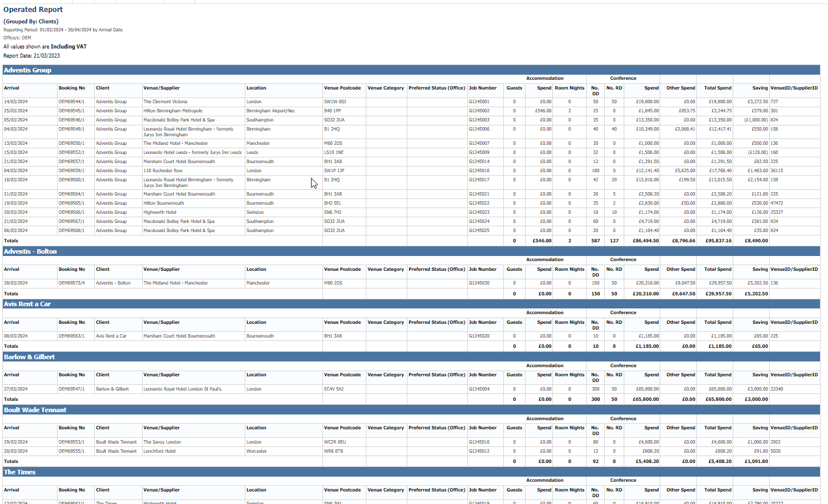Click job number G1245030
This screenshot has height=504, width=828.
click(479, 283)
